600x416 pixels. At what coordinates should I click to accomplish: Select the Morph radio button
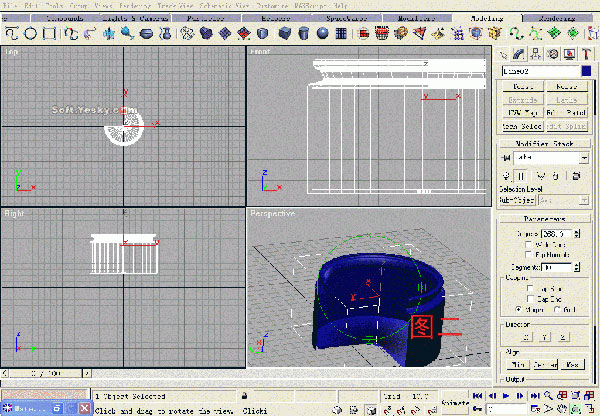519,309
